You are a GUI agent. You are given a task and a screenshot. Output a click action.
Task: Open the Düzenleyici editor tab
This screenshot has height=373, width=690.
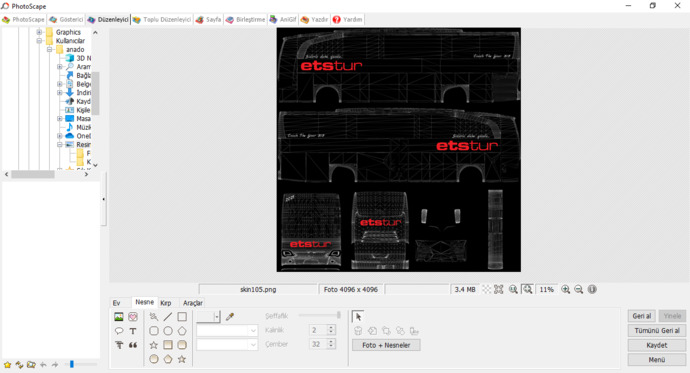pos(108,19)
